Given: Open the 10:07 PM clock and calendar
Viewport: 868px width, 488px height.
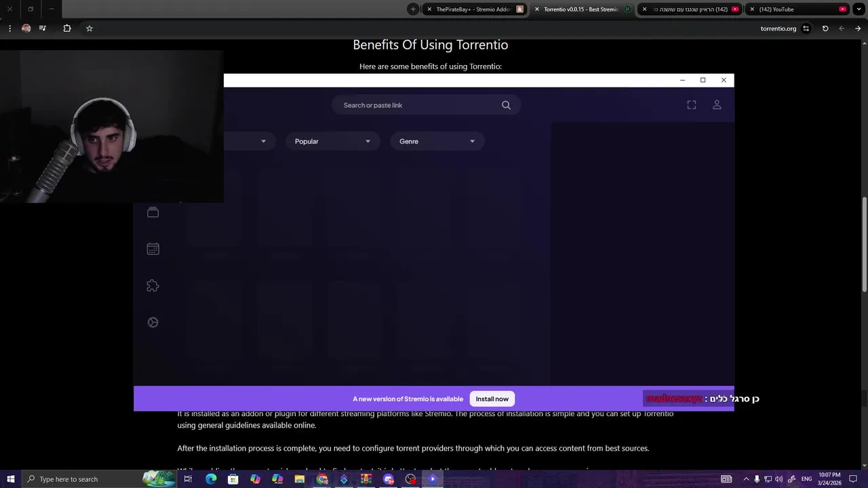Looking at the screenshot, I should [x=829, y=479].
